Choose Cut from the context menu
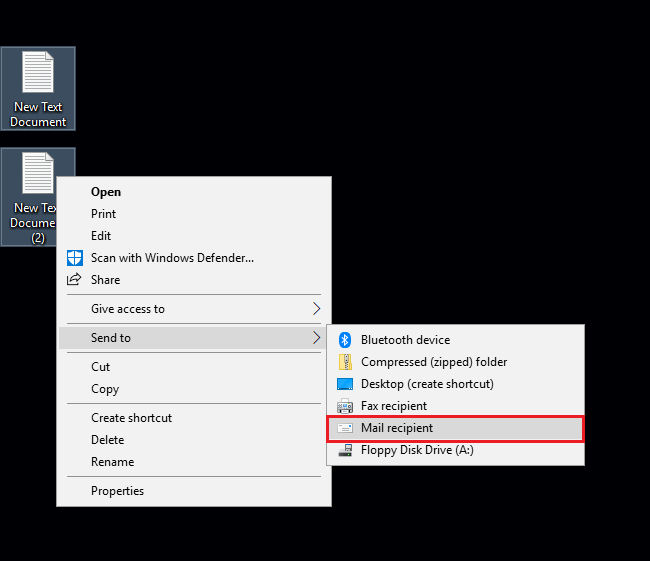650x561 pixels. point(194,367)
